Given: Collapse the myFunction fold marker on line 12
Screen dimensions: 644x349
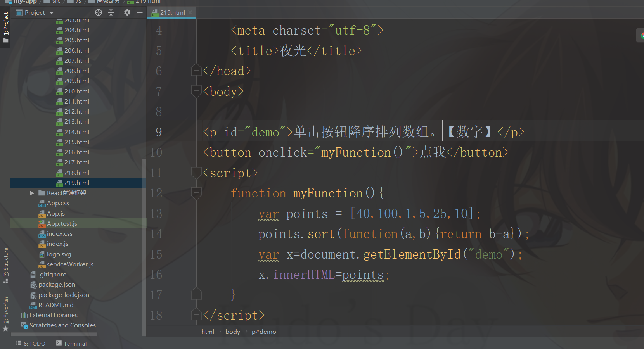Looking at the screenshot, I should point(196,193).
